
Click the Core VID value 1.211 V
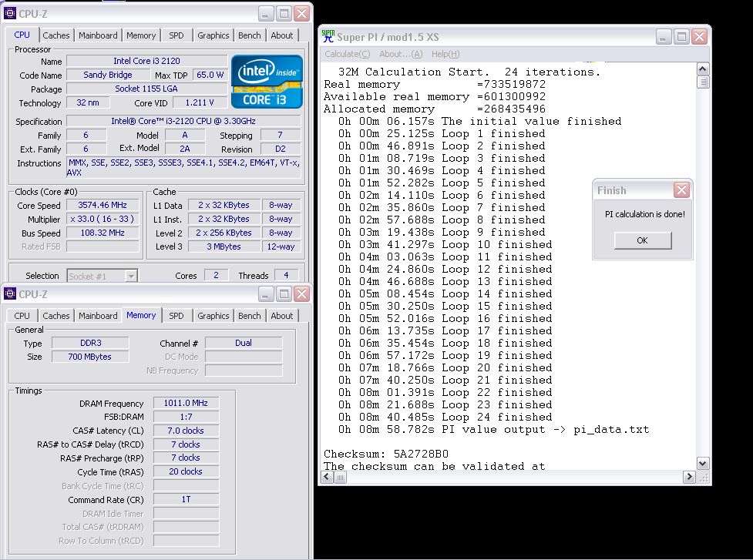click(200, 102)
